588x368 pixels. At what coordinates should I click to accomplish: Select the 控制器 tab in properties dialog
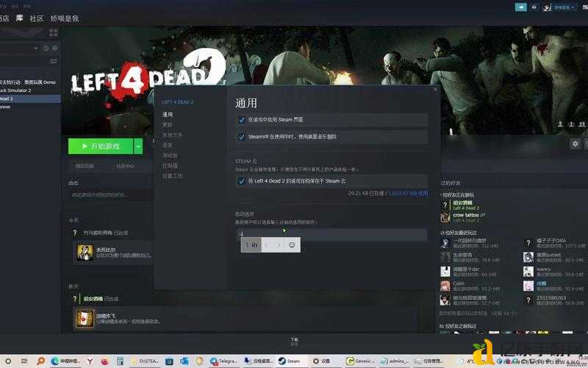[170, 165]
